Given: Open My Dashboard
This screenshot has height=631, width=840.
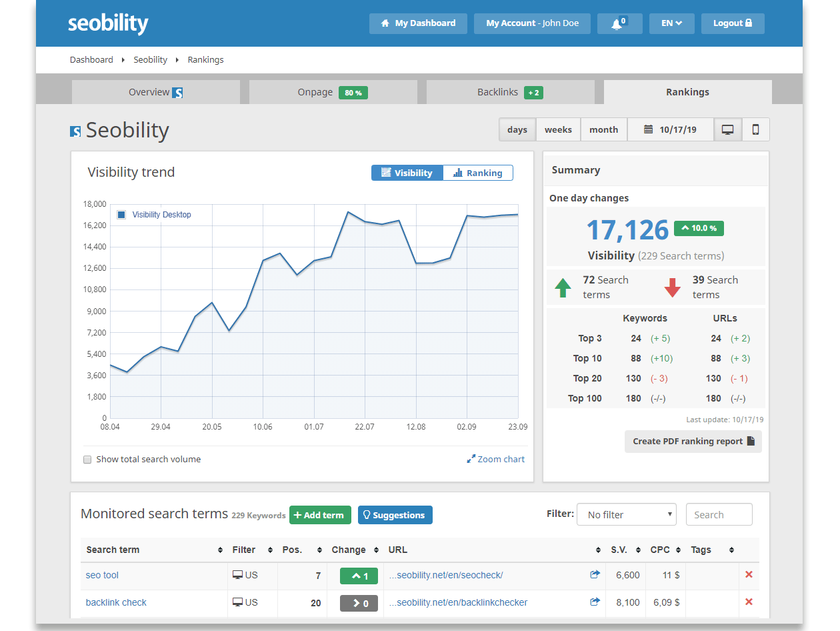Looking at the screenshot, I should pyautogui.click(x=418, y=23).
